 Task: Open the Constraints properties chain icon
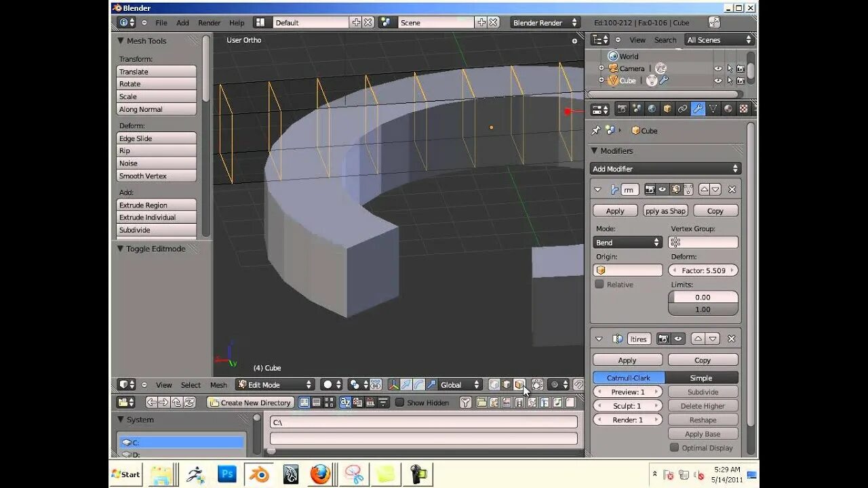coord(683,109)
